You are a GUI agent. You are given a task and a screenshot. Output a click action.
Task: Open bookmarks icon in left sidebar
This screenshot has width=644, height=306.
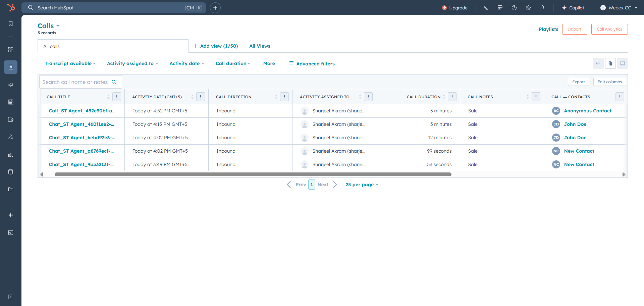point(11,24)
